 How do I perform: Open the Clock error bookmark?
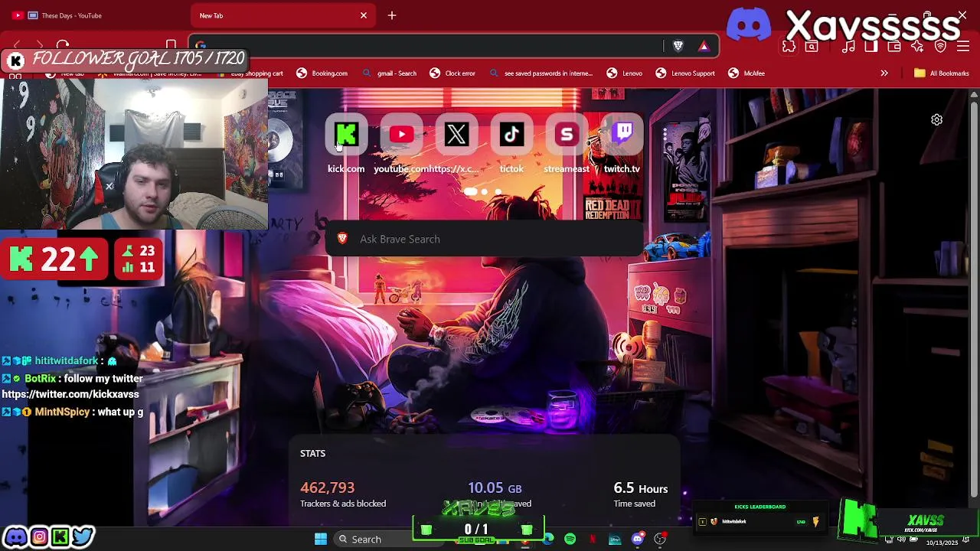pos(452,73)
